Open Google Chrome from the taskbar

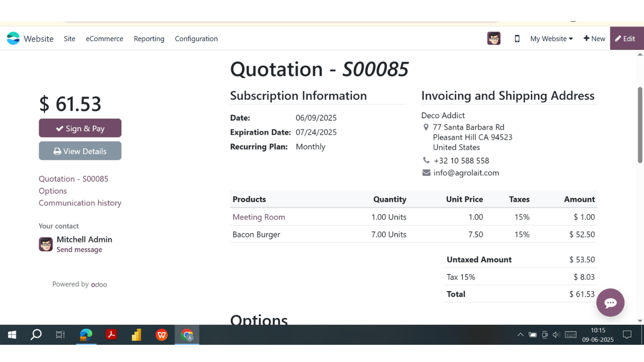click(x=187, y=334)
